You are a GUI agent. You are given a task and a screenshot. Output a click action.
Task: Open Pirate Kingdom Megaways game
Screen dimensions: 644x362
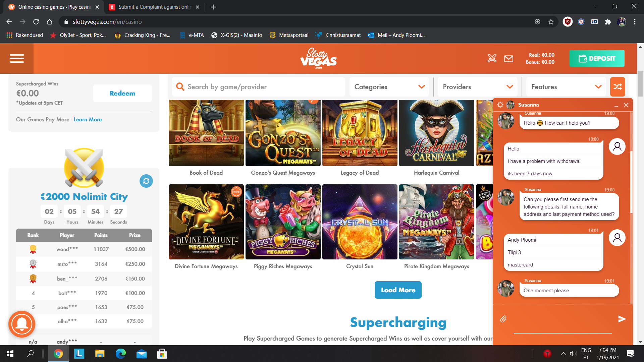click(437, 222)
